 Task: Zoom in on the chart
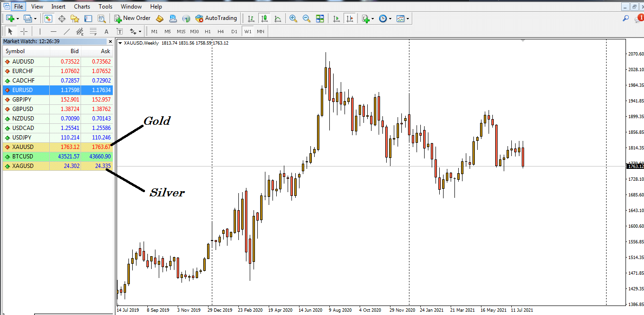tap(293, 19)
